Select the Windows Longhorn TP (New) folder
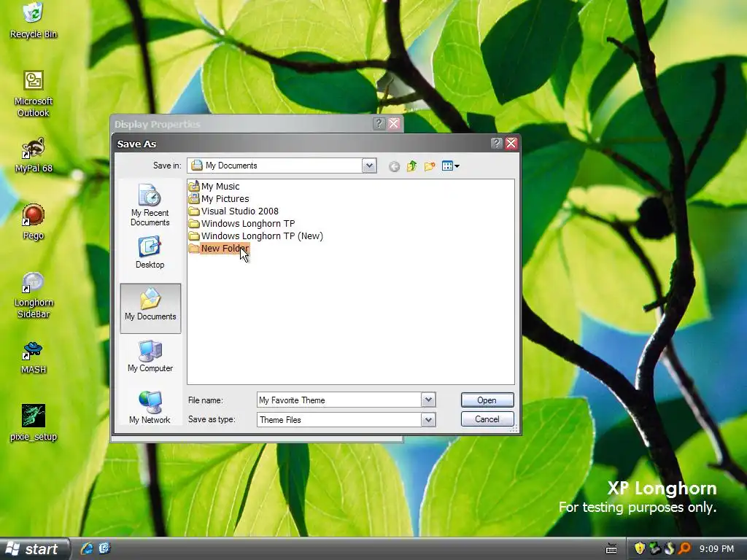Image resolution: width=747 pixels, height=560 pixels. click(256, 236)
